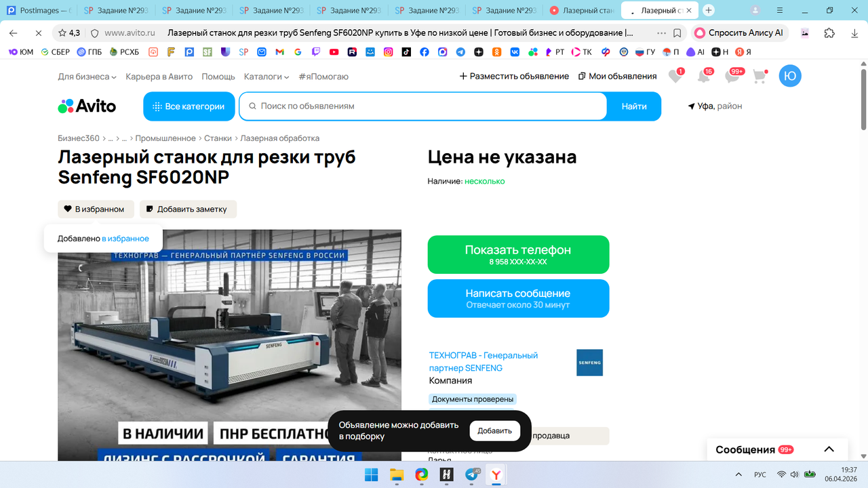Screen dimensions: 868x488
Task: Open a new browser tab
Action: 709,10
